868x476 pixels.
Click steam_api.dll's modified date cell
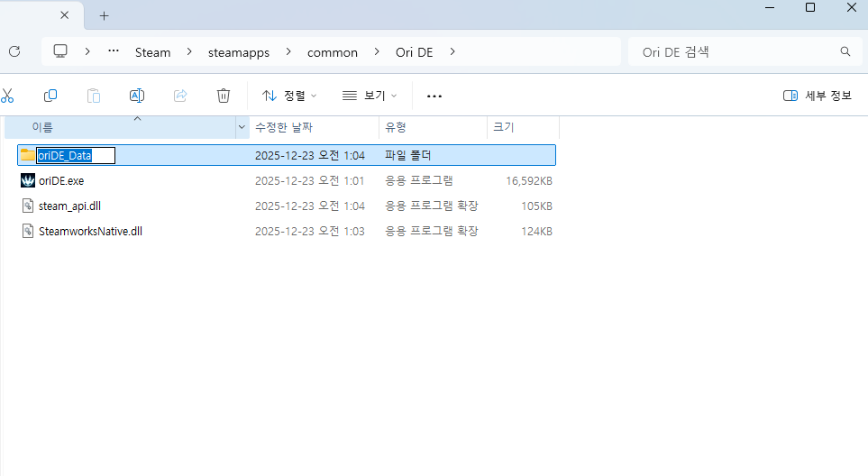coord(309,206)
